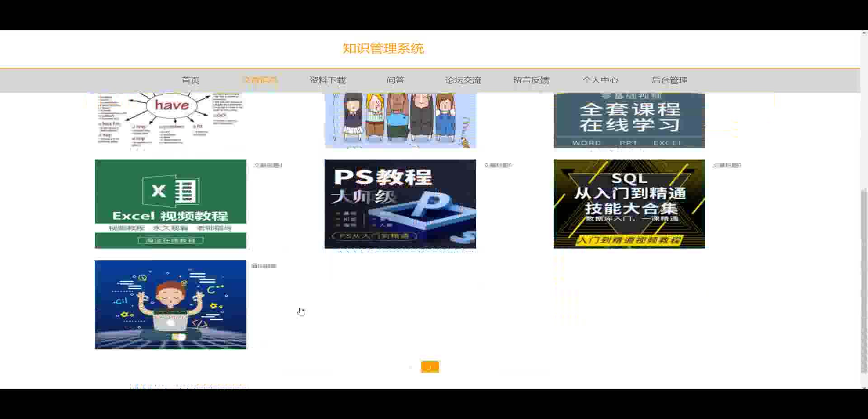Viewport: 868px width, 419px height.
Task: Click the title beside programmer cartoon thumbnail
Action: 264,266
